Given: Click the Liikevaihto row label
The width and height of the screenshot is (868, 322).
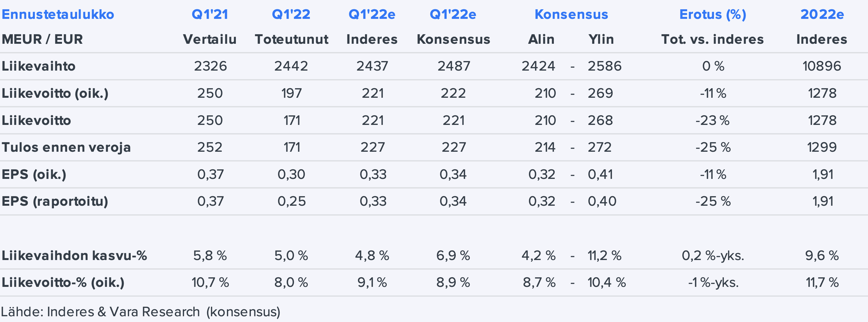Looking at the screenshot, I should (38, 66).
